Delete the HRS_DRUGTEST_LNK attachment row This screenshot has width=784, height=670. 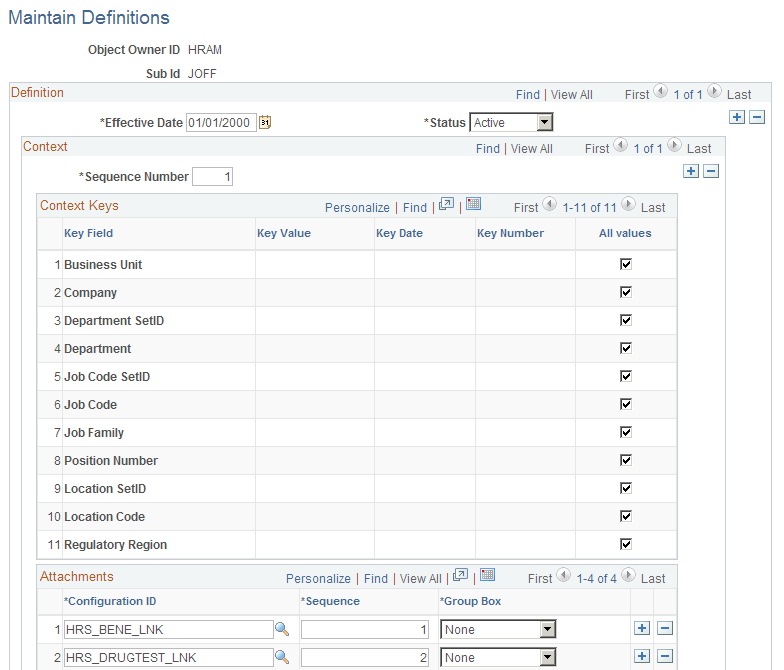point(664,656)
